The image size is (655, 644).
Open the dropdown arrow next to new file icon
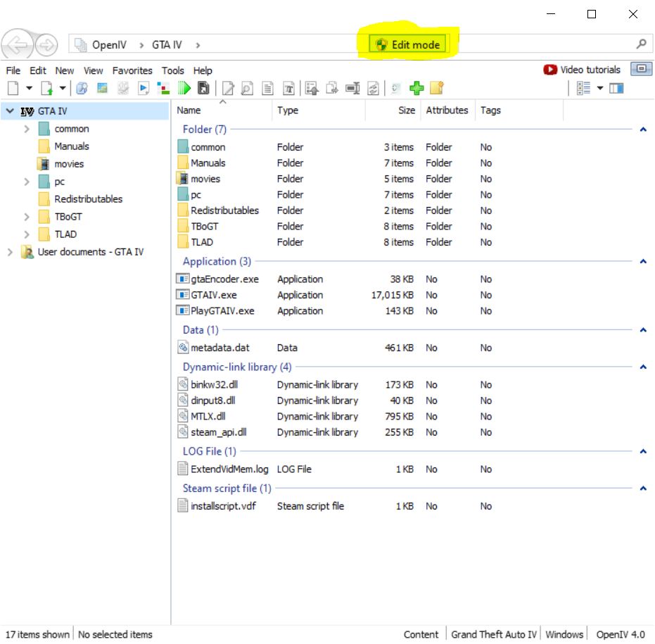[x=29, y=88]
